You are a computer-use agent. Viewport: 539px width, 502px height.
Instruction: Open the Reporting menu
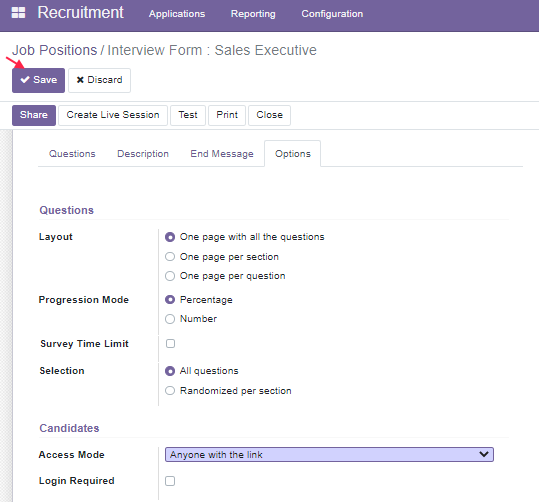coord(253,14)
